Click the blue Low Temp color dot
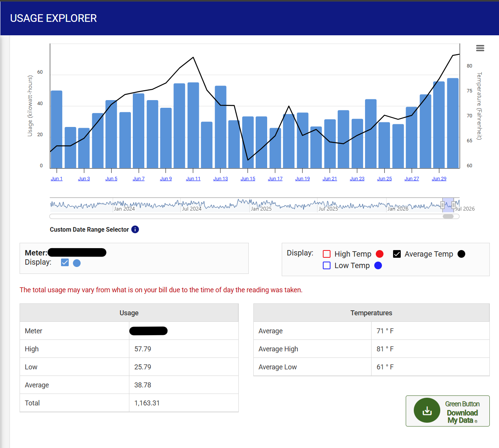This screenshot has height=448, width=499. point(378,265)
